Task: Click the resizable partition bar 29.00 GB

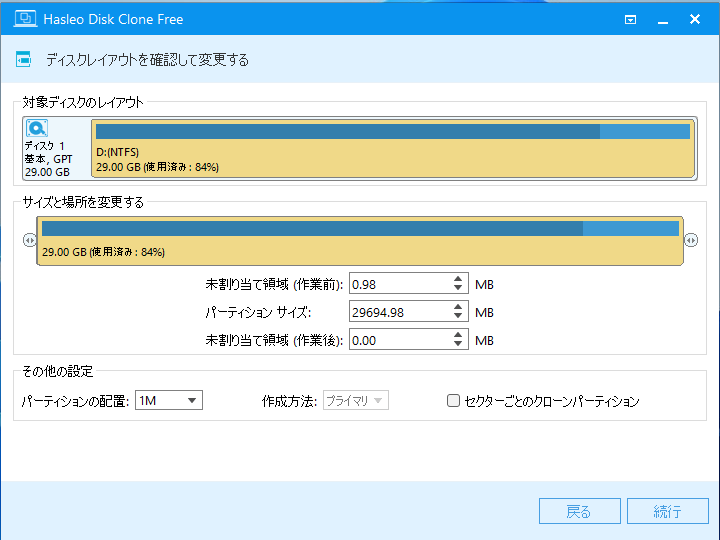Action: (x=360, y=241)
